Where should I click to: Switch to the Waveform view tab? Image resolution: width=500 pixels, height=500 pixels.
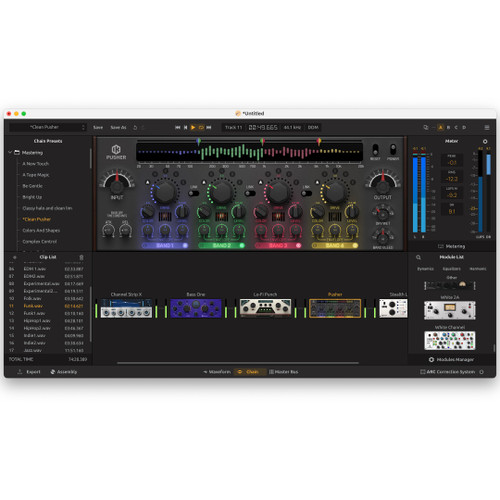[x=217, y=372]
